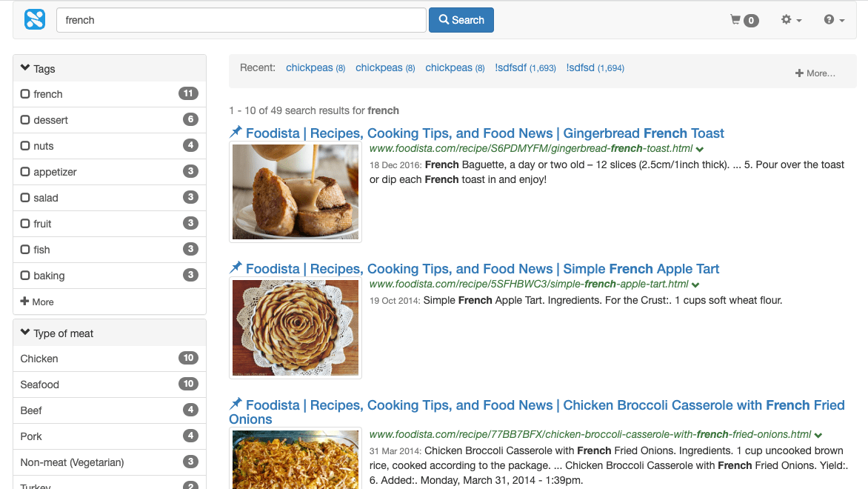
Task: Select Seafood in Type of meat
Action: (40, 385)
